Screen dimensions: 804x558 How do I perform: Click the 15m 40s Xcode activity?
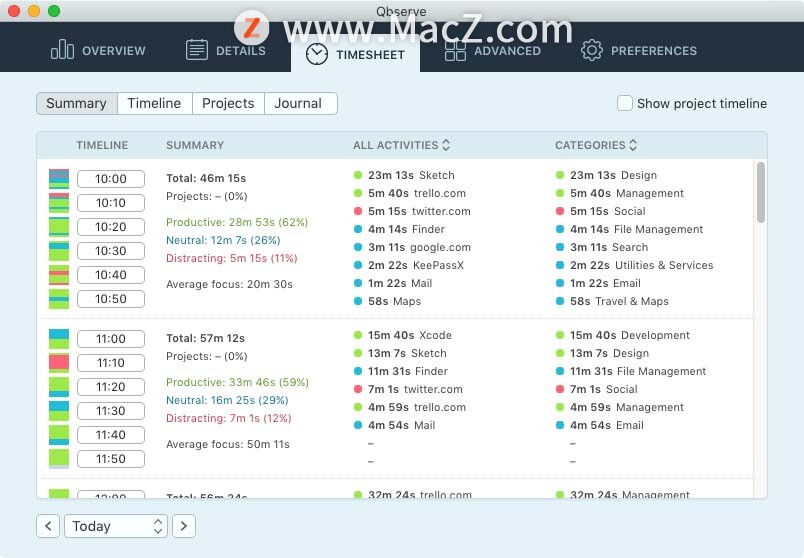pyautogui.click(x=403, y=335)
